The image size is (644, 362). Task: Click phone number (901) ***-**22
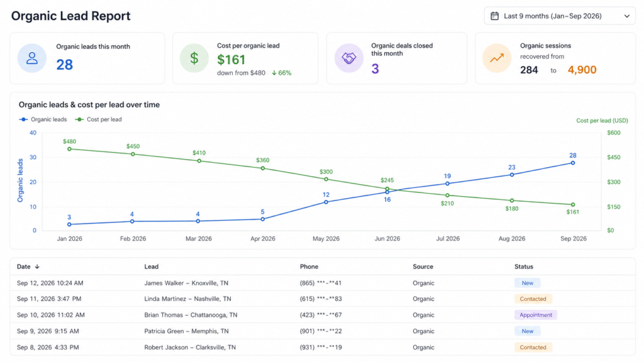(x=321, y=331)
